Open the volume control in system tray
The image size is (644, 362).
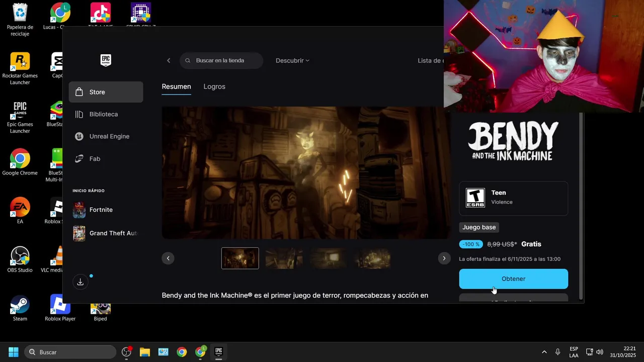[599, 352]
